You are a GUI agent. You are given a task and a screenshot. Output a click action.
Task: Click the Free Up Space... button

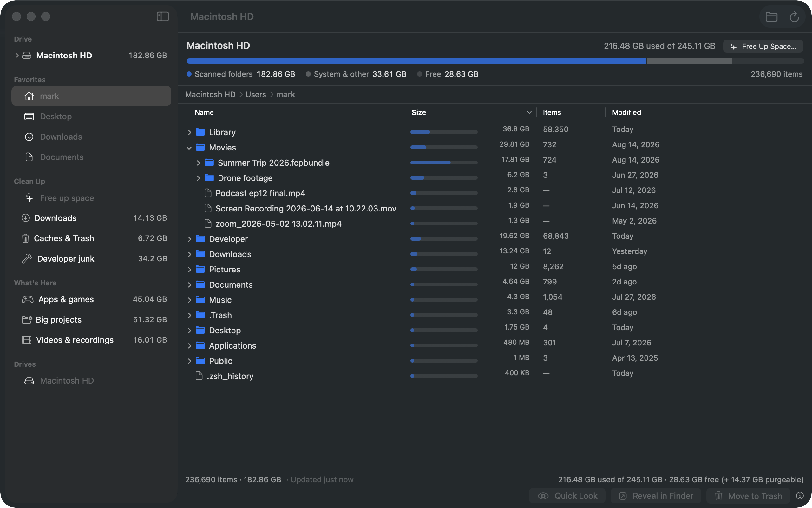(x=763, y=46)
